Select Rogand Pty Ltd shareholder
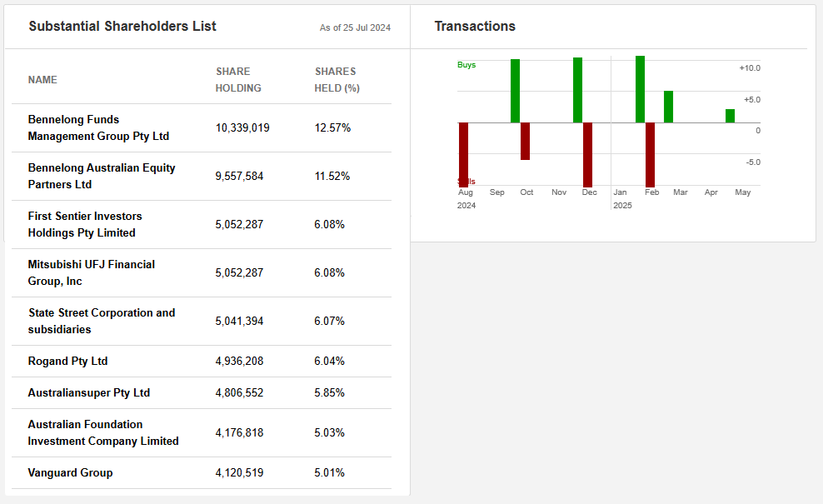Image resolution: width=823 pixels, height=504 pixels. [x=68, y=361]
